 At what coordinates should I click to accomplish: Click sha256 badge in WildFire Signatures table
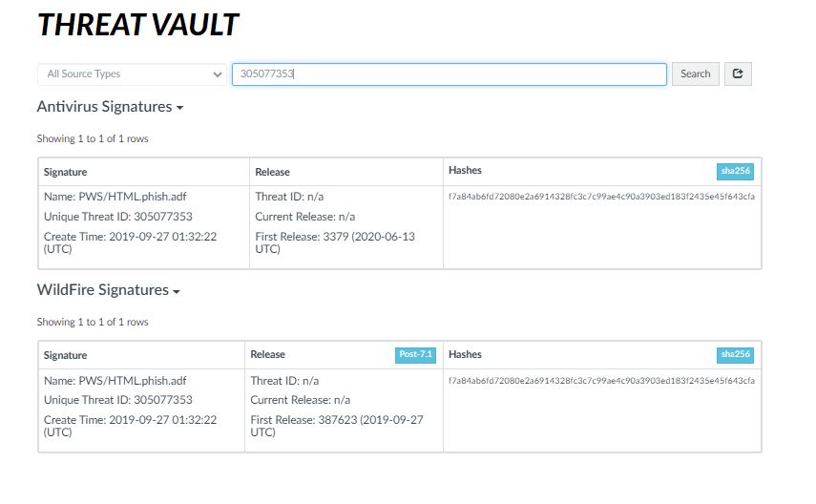(x=735, y=354)
